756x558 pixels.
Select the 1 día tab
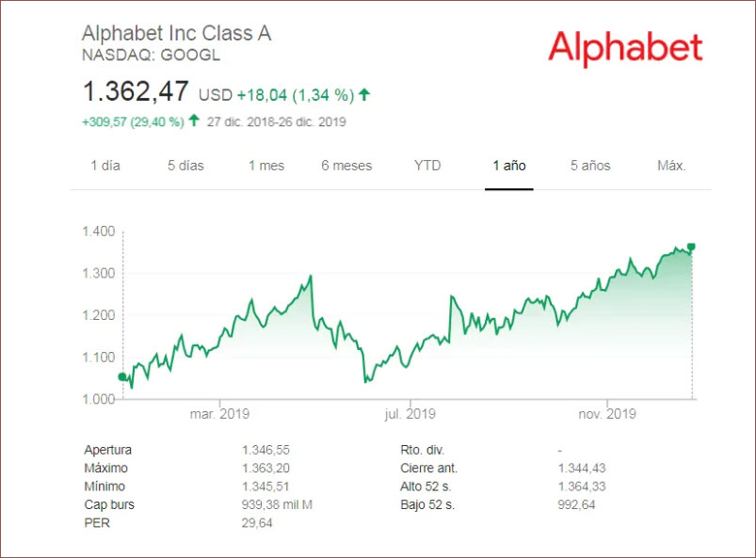[105, 166]
